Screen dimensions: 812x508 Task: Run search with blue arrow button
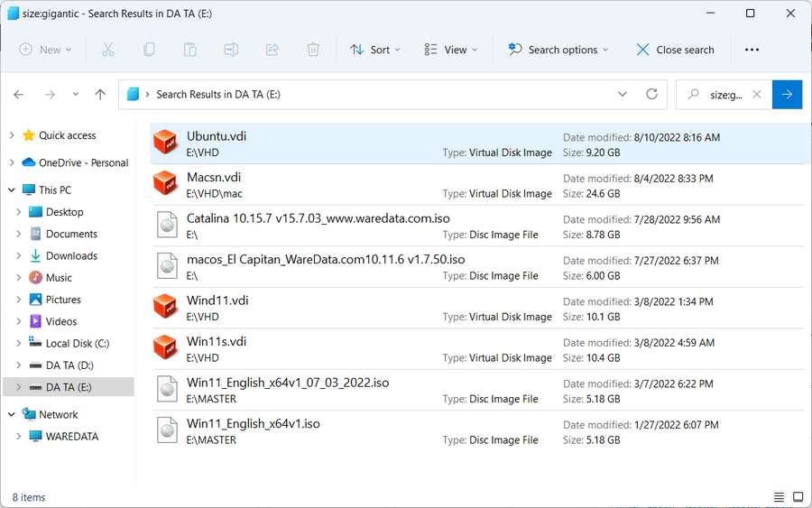point(787,94)
